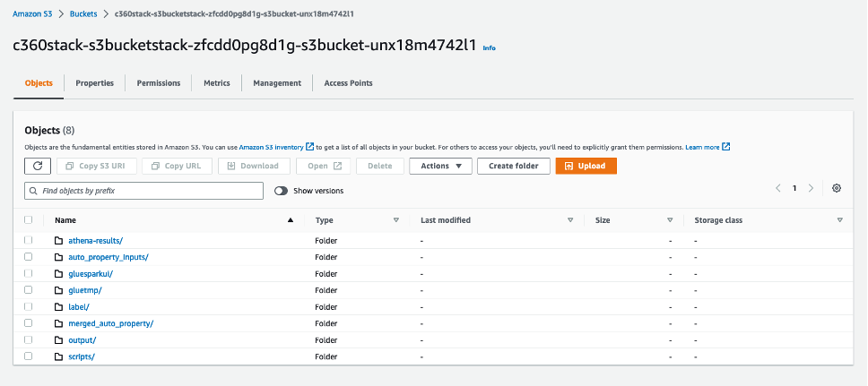Click the Delete button
Image resolution: width=868 pixels, height=386 pixels.
coord(380,166)
